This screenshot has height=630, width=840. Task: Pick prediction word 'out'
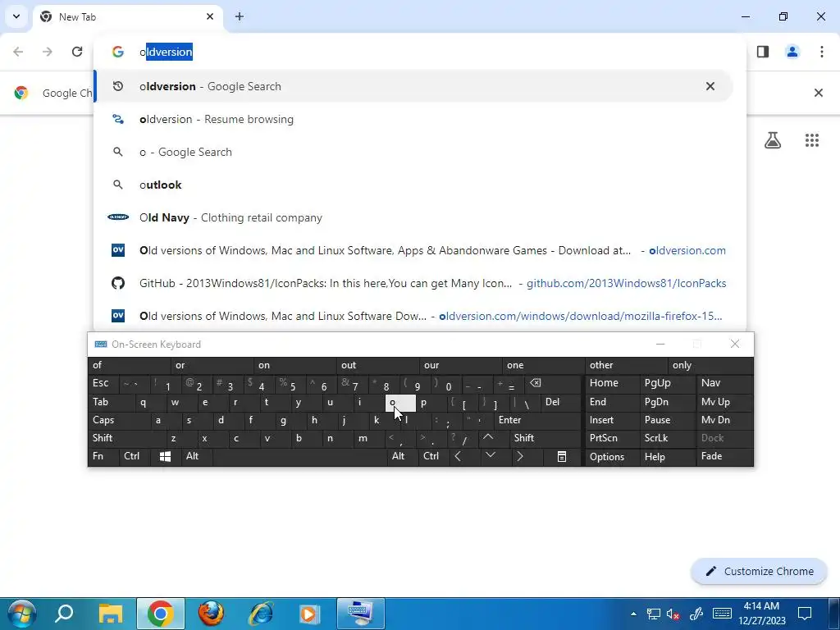377,365
